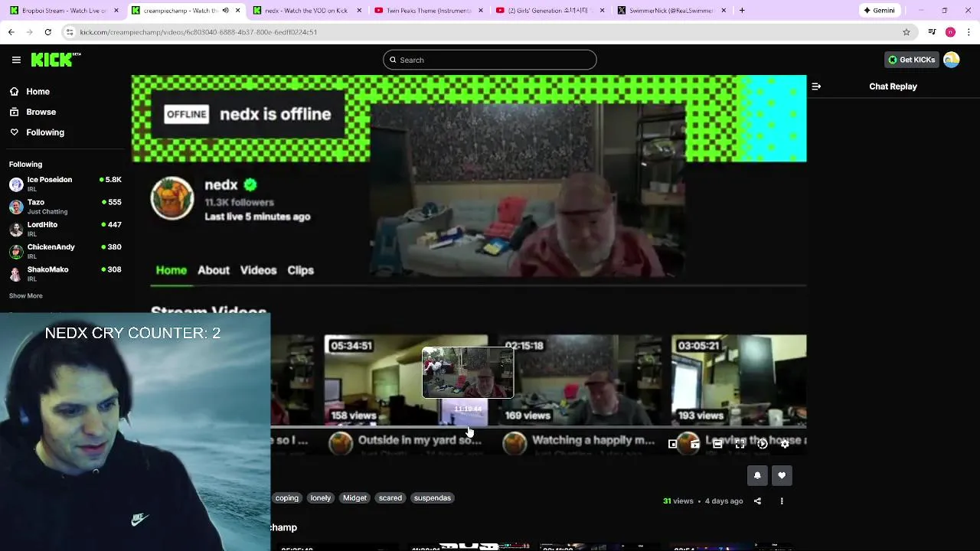Switch to the Bropboi Stream tab
This screenshot has height=551, width=980.
[64, 11]
